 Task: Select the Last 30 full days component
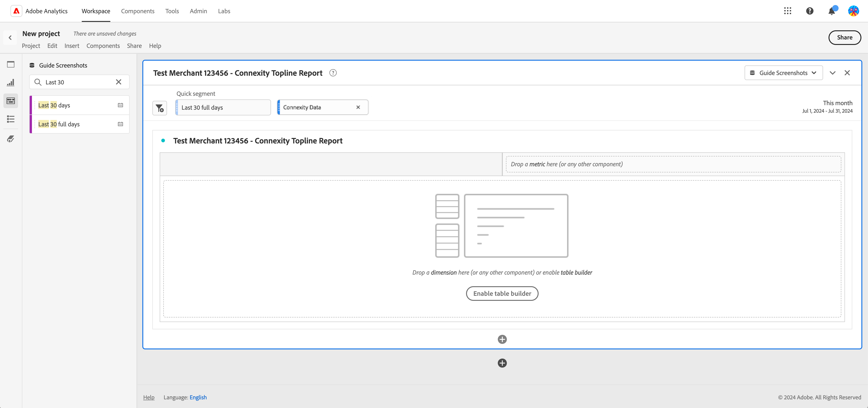pos(80,124)
